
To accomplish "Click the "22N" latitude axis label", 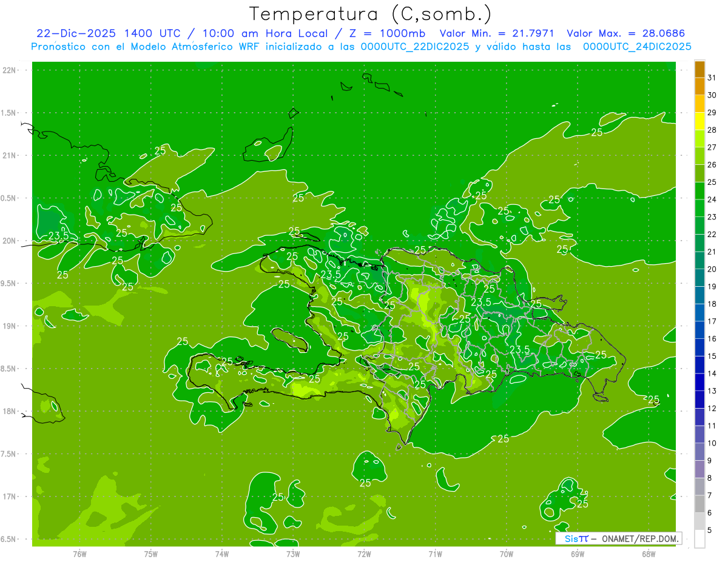I will tap(10, 70).
